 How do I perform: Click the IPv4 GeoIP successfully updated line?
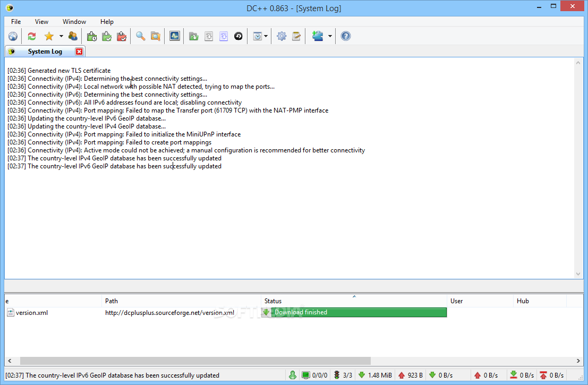pos(114,158)
